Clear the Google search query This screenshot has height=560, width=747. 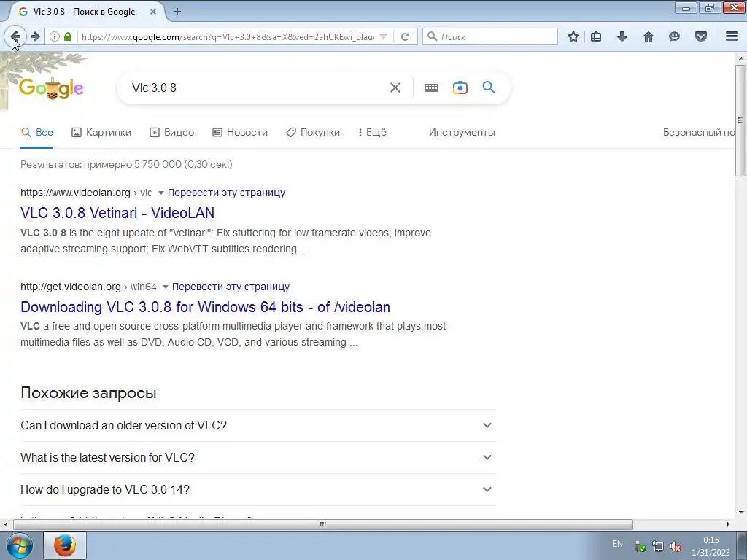[395, 87]
